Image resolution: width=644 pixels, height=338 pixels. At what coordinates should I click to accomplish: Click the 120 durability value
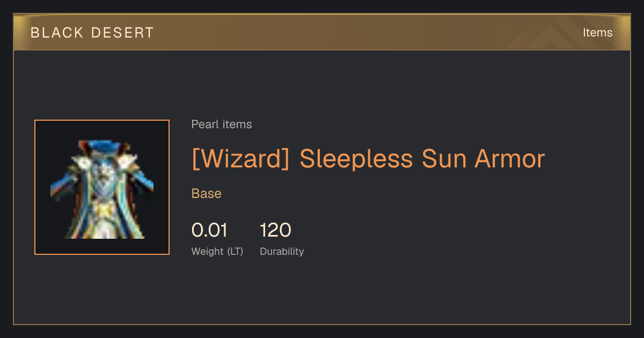(x=275, y=230)
